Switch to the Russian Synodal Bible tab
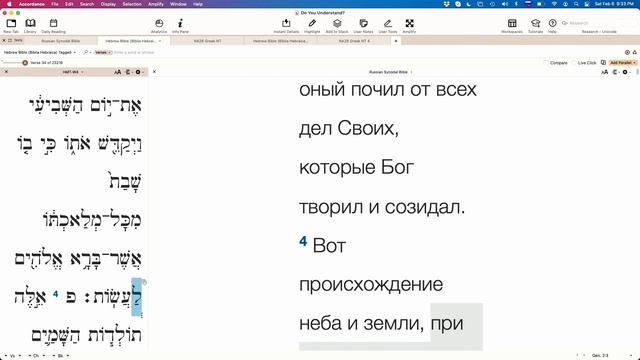This screenshot has height=360, width=640. click(60, 41)
